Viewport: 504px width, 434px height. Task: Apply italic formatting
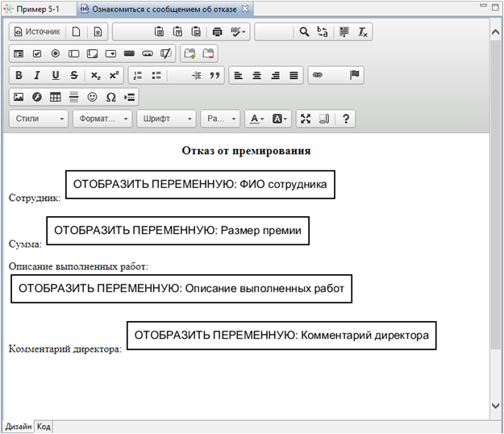pos(37,75)
